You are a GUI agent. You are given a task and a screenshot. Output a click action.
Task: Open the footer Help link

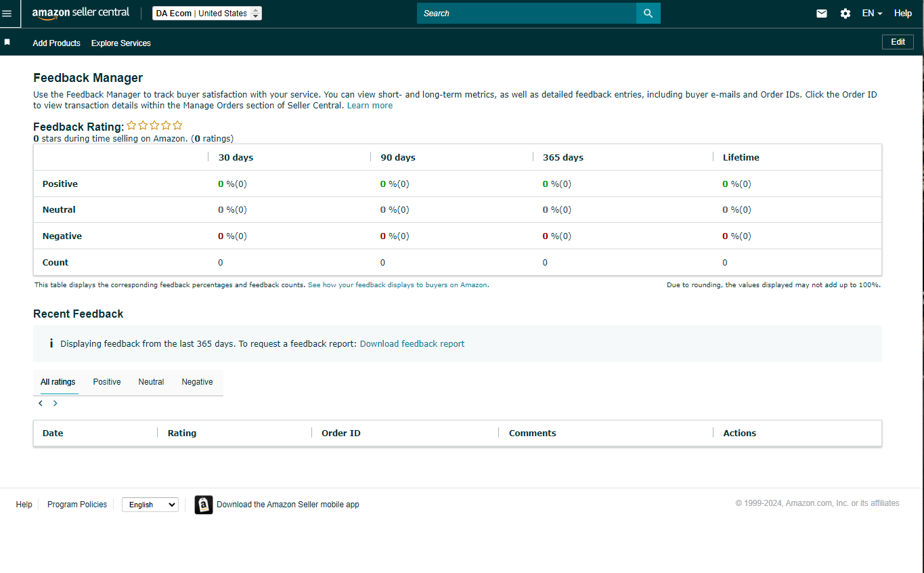pyautogui.click(x=24, y=505)
